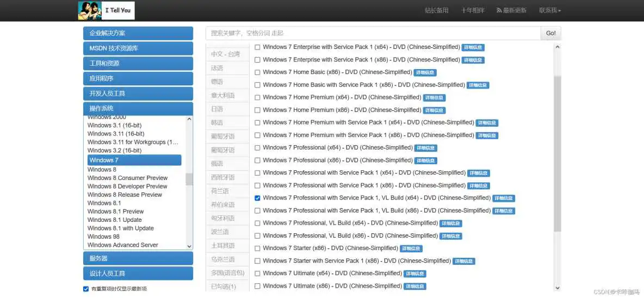
Task: Open the 站长备用 link
Action: click(437, 10)
